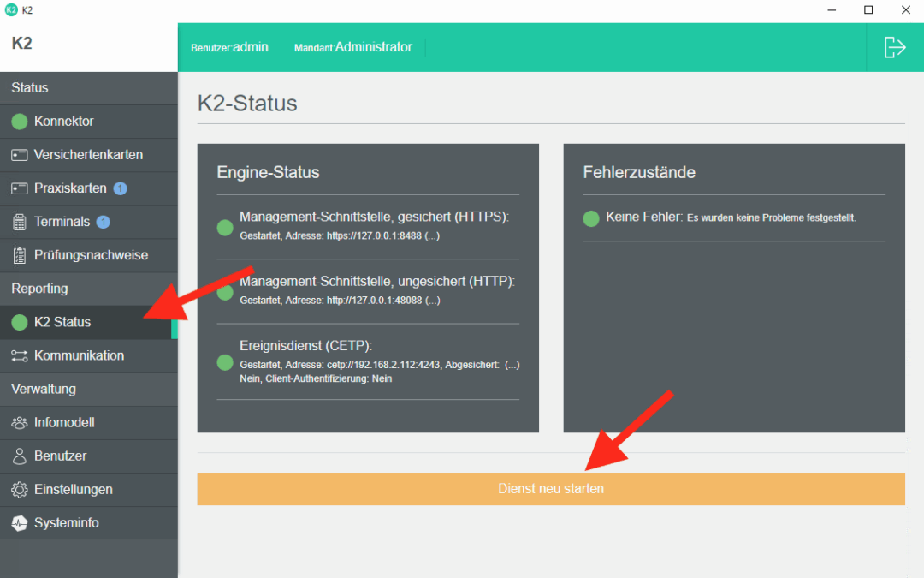Viewport: 924px width, 578px height.
Task: Click the heartbeat icon beside Systeminfo
Action: 20,523
